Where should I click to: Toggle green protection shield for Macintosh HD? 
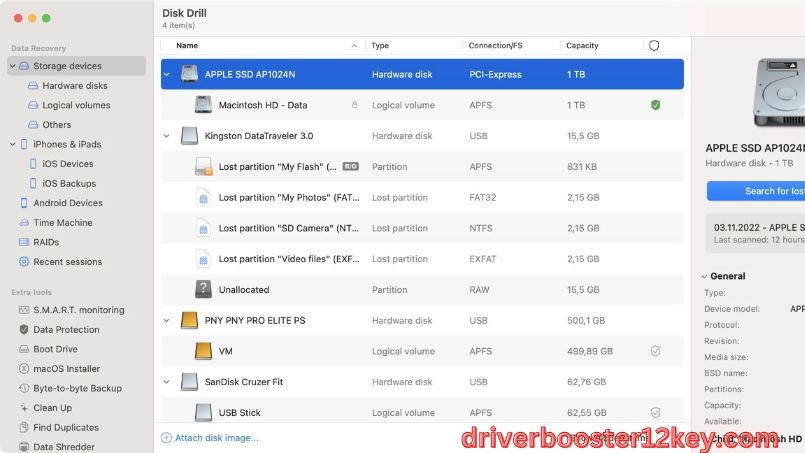point(656,105)
